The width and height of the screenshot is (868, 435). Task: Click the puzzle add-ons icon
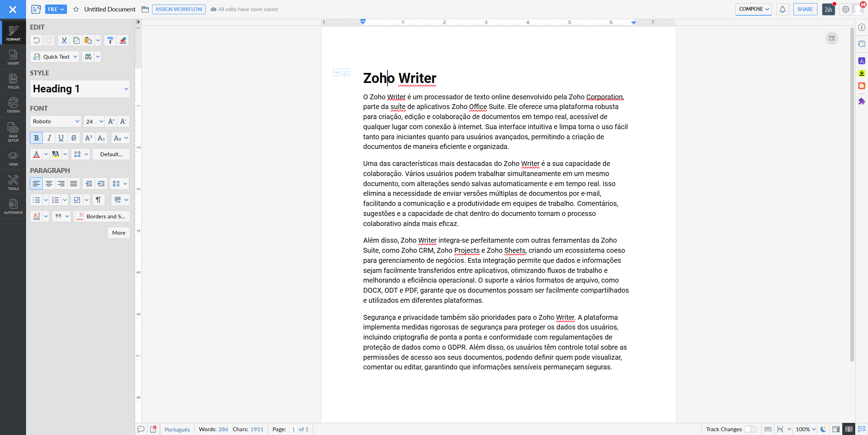[x=862, y=101]
